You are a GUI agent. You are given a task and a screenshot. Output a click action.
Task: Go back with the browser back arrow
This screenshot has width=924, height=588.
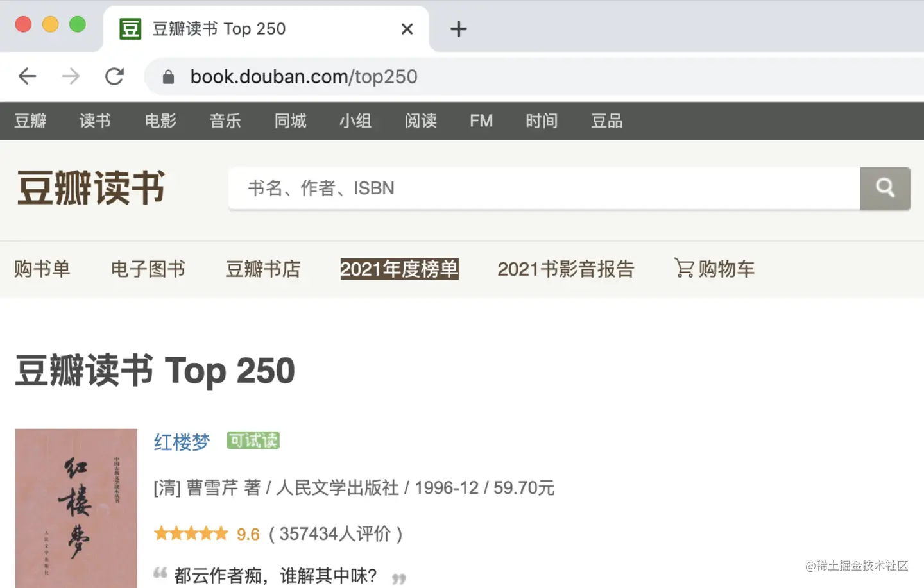tap(27, 76)
